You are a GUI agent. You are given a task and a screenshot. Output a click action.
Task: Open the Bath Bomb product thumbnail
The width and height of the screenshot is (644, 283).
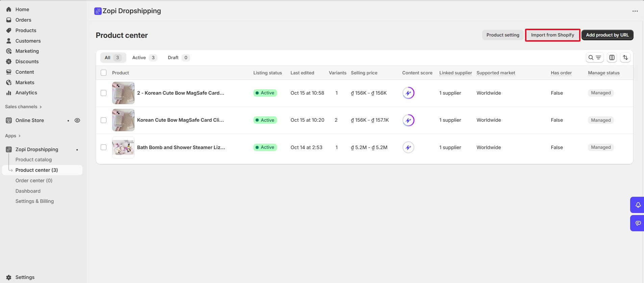coord(123,147)
